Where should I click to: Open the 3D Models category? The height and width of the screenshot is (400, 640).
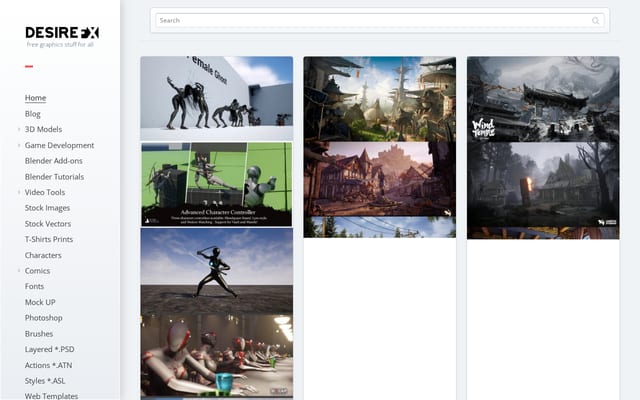point(43,129)
